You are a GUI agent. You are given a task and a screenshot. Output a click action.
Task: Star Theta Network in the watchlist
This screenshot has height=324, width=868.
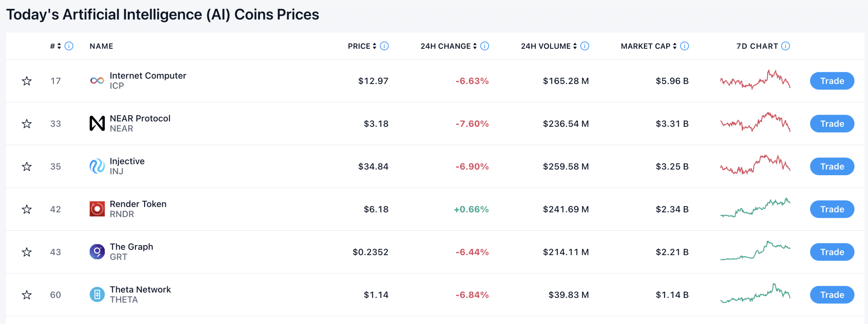26,295
